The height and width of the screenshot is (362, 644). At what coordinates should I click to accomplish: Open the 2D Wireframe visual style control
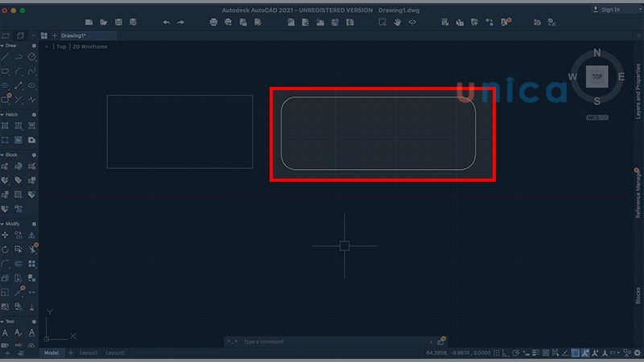pos(89,47)
